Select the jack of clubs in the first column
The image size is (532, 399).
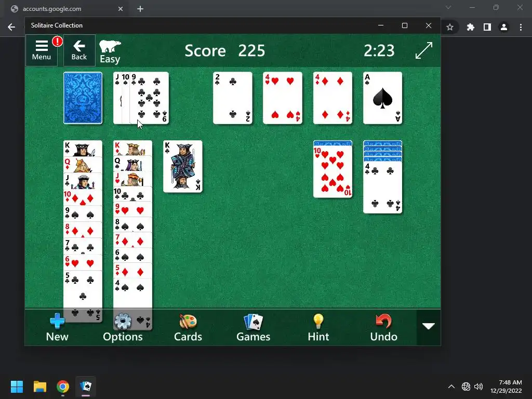pyautogui.click(x=83, y=181)
